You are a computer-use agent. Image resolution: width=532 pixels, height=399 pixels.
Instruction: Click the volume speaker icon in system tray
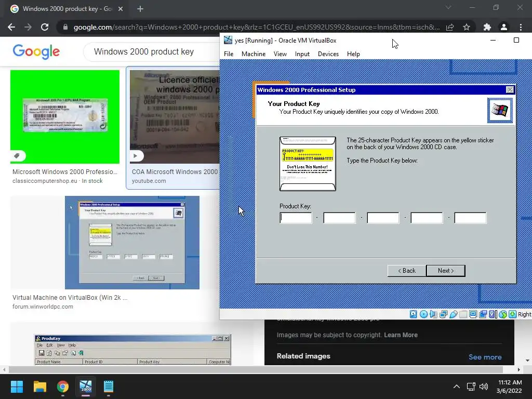point(484,387)
